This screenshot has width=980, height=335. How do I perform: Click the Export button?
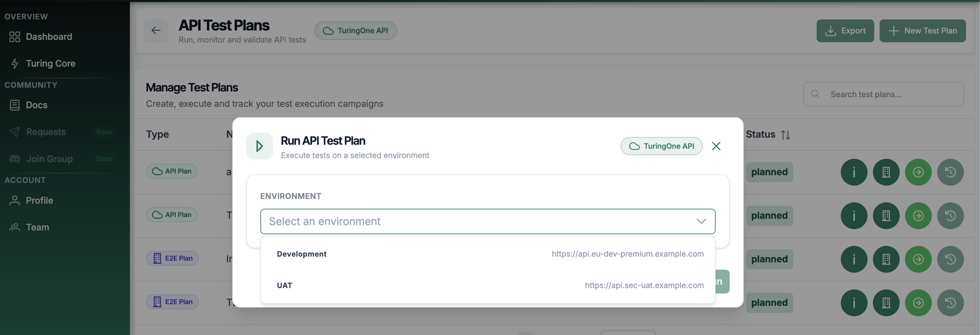(844, 30)
